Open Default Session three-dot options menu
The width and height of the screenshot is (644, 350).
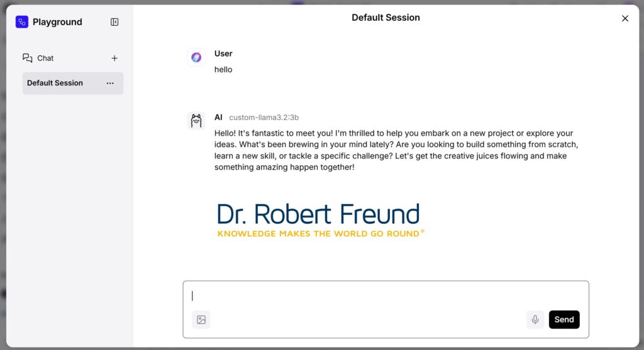point(110,83)
